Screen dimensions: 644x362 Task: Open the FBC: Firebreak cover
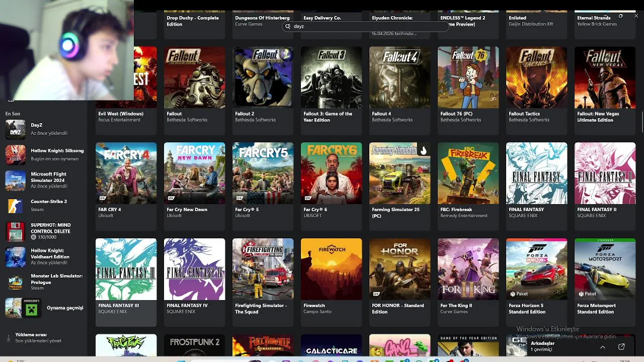(468, 173)
